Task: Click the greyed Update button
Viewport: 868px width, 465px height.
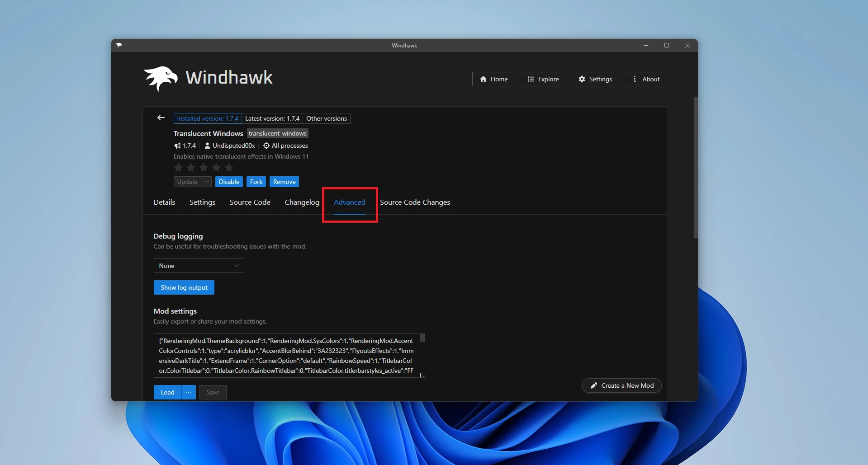Action: [187, 182]
